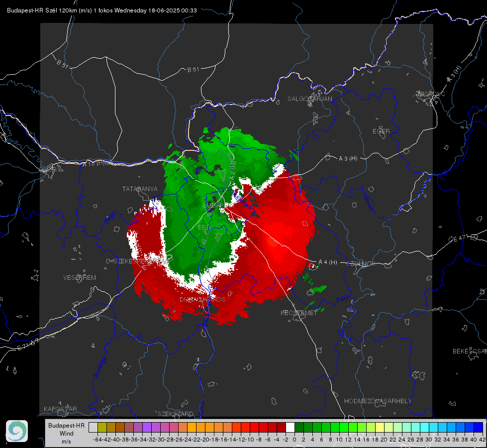Click the KECSKEMÉT city label
Viewport: 487px width, 448px height.
(299, 313)
